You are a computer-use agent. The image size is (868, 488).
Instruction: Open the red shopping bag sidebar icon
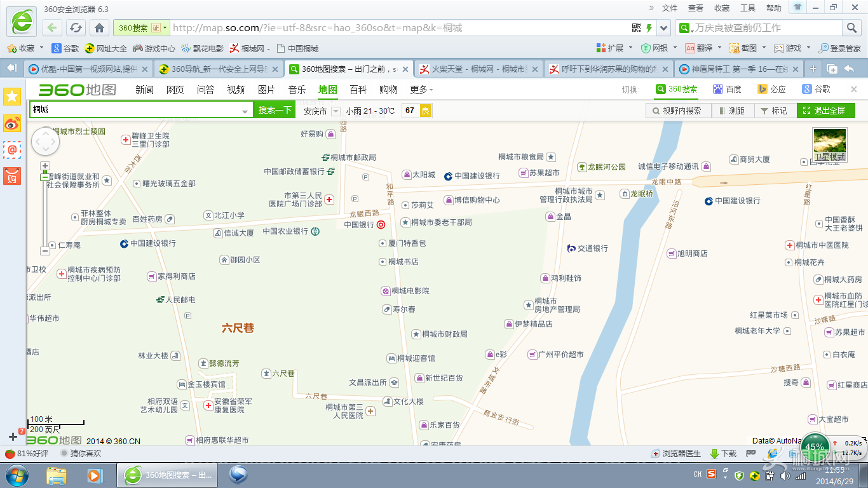(12, 176)
